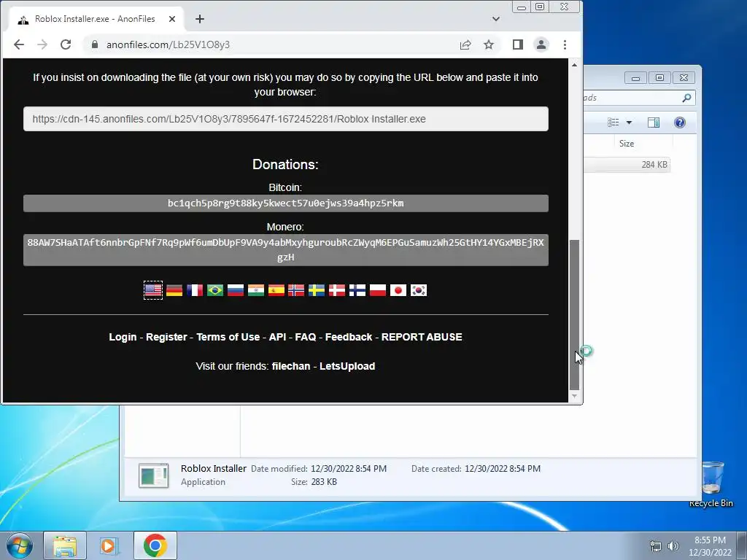
Task: Reload the AnonFiles page
Action: (x=66, y=44)
